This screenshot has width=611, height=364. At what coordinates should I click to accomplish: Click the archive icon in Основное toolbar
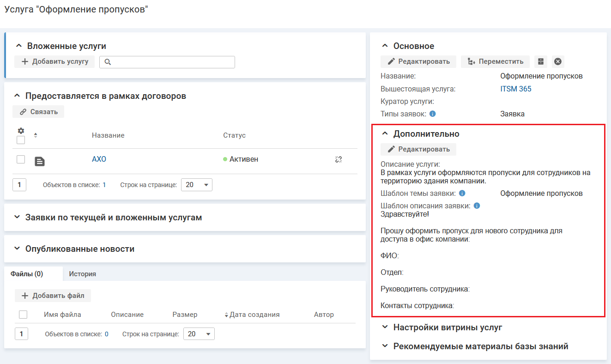point(541,61)
